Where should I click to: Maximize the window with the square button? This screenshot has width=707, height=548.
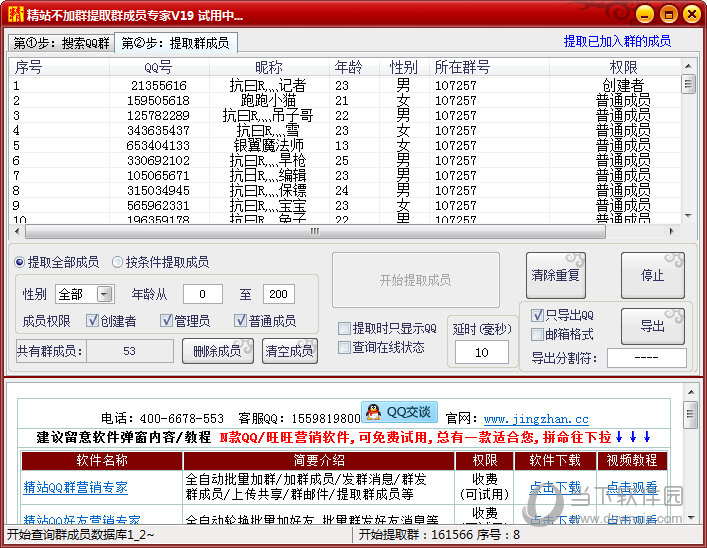click(669, 14)
